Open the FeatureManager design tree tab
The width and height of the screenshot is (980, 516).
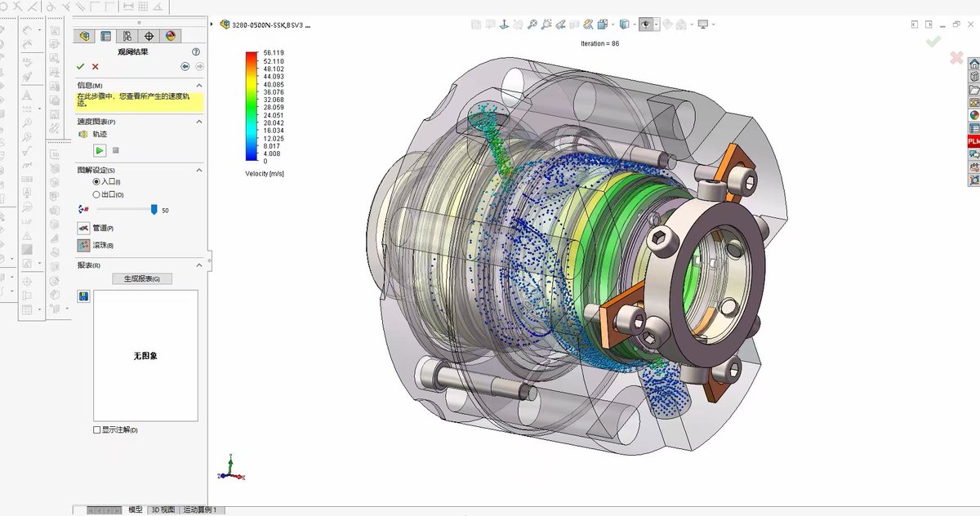(x=83, y=36)
